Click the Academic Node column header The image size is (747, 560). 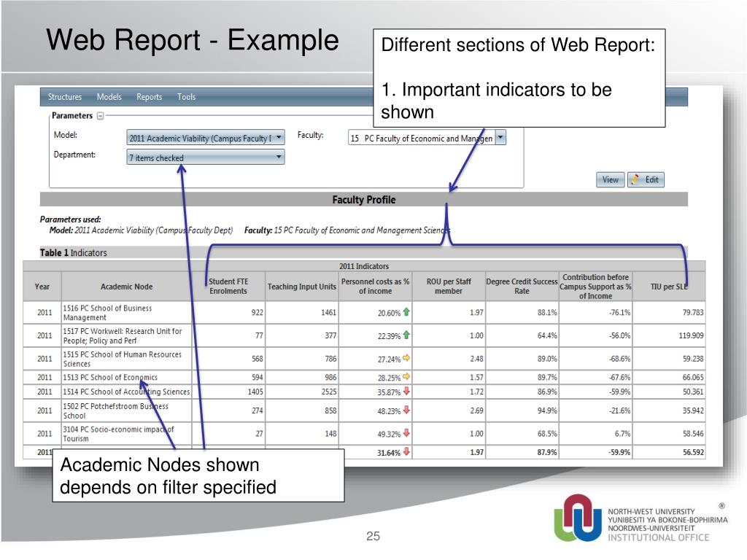coord(127,287)
